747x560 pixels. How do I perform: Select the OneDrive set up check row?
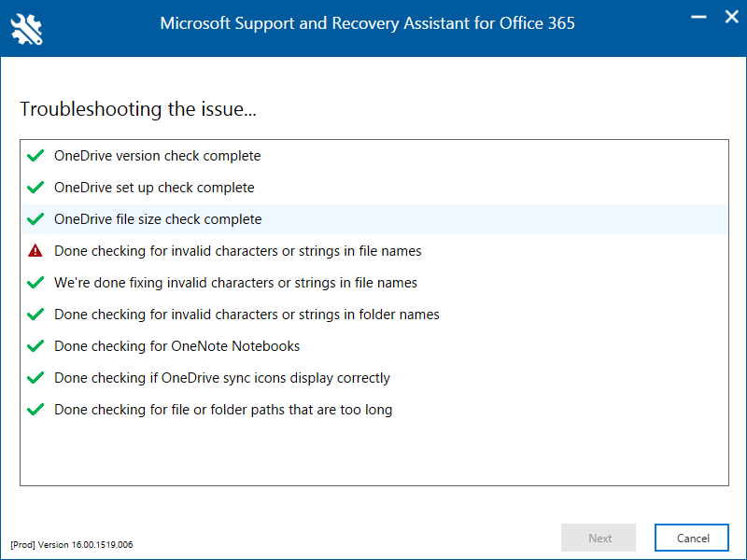tap(154, 188)
